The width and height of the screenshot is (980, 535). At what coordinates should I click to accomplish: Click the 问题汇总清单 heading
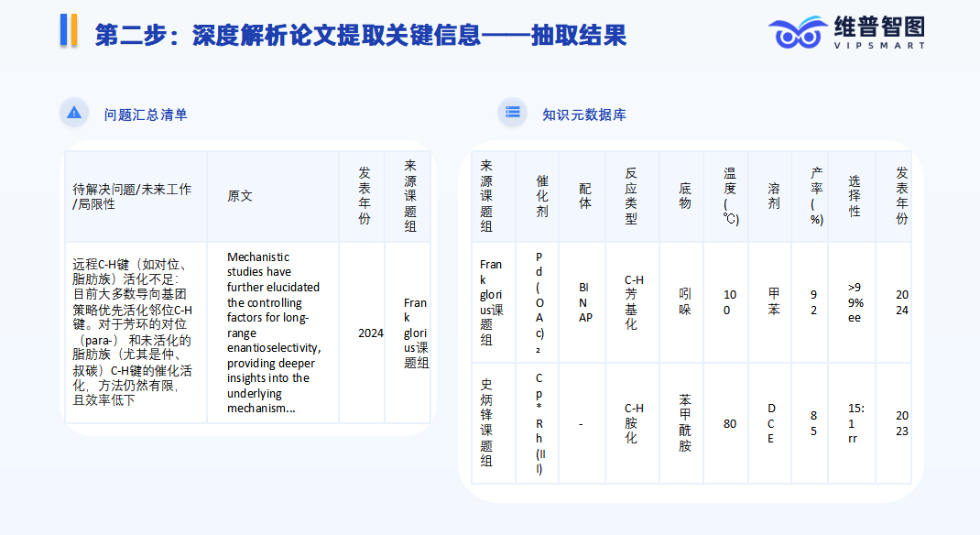[146, 115]
